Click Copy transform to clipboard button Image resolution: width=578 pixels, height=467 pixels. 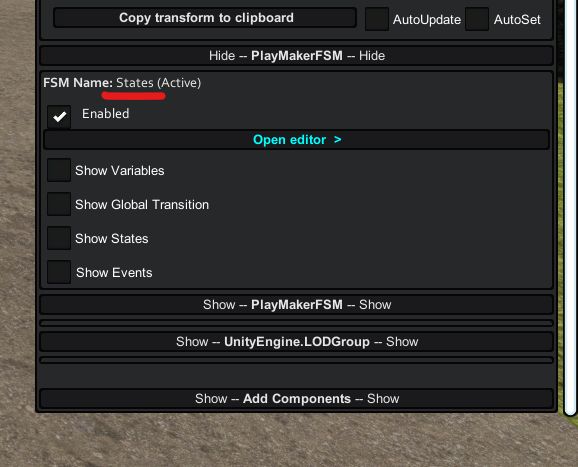click(205, 18)
